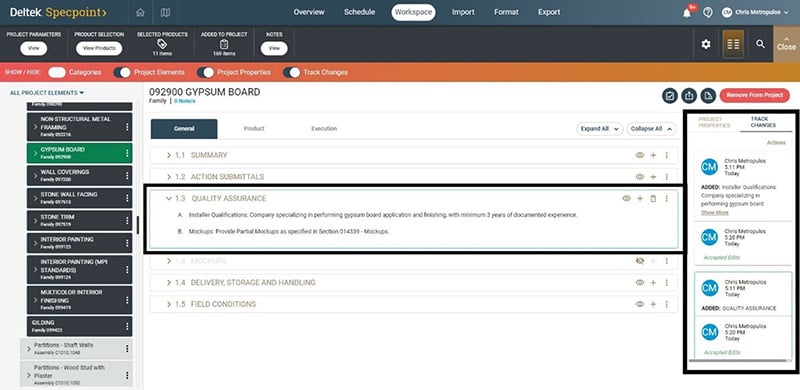Open Chris Metropulos user menu

755,13
